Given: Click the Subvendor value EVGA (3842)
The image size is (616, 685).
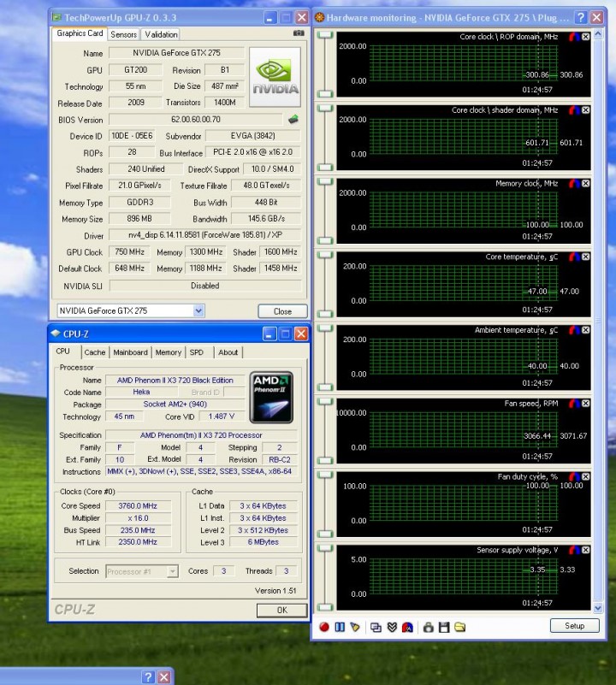Looking at the screenshot, I should click(x=253, y=136).
